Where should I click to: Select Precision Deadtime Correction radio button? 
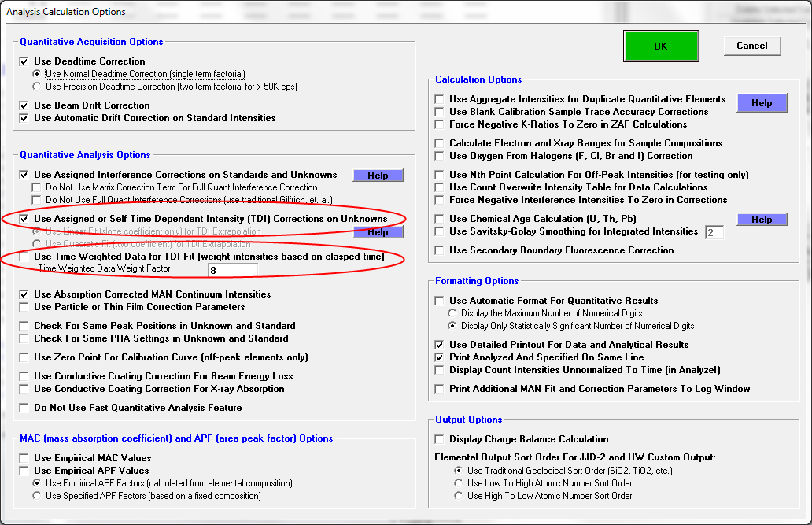click(37, 87)
